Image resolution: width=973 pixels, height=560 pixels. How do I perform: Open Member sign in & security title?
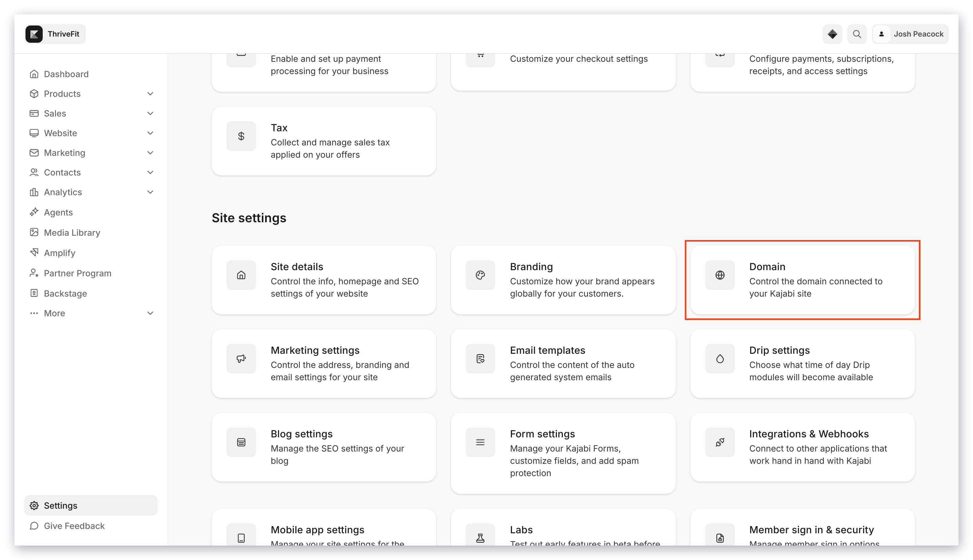(811, 530)
